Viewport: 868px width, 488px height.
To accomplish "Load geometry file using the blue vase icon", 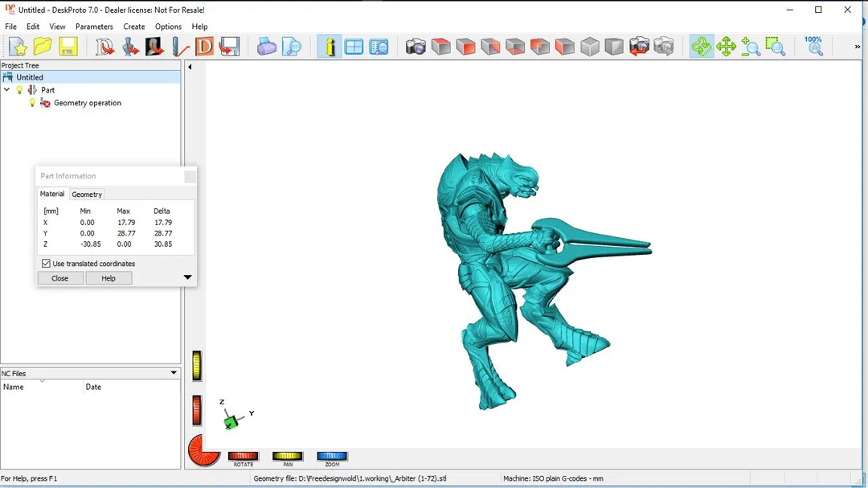I will coord(130,47).
